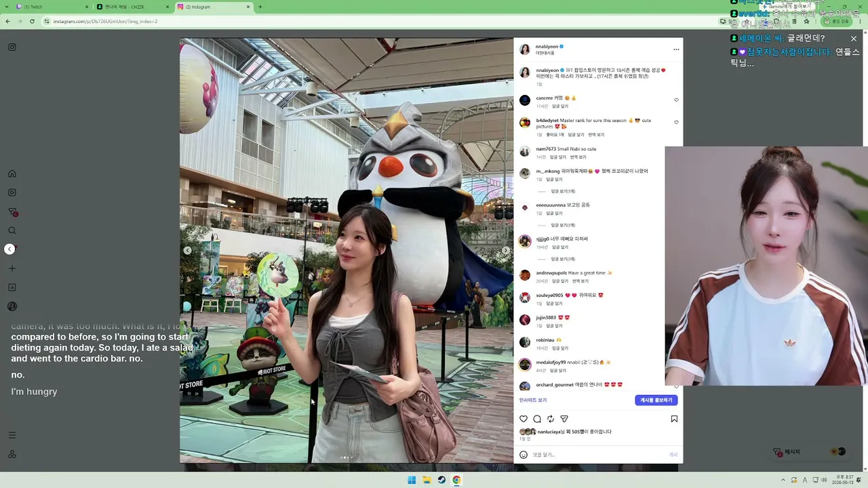Close the chat overlay with X

click(854, 39)
